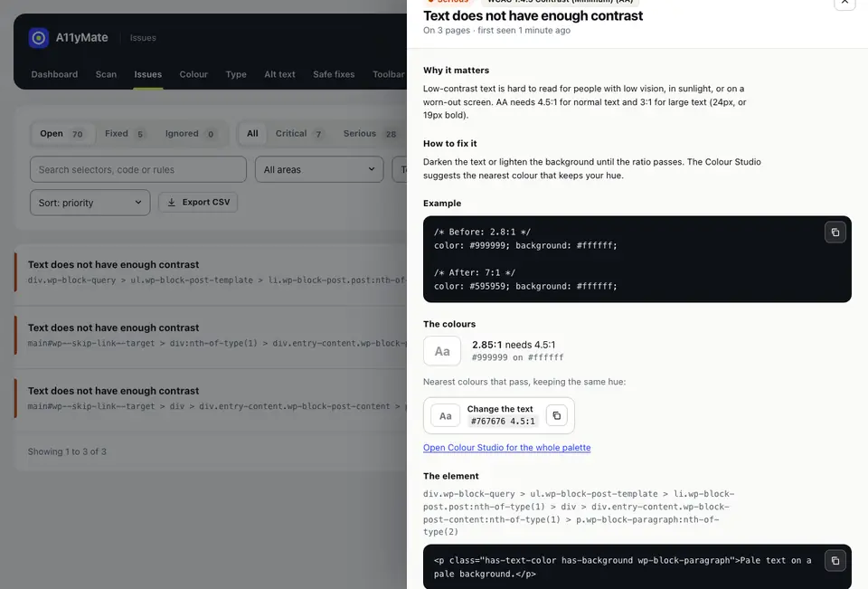Click the A11yMate logo icon
Viewport: 868px width, 589px height.
coord(38,38)
